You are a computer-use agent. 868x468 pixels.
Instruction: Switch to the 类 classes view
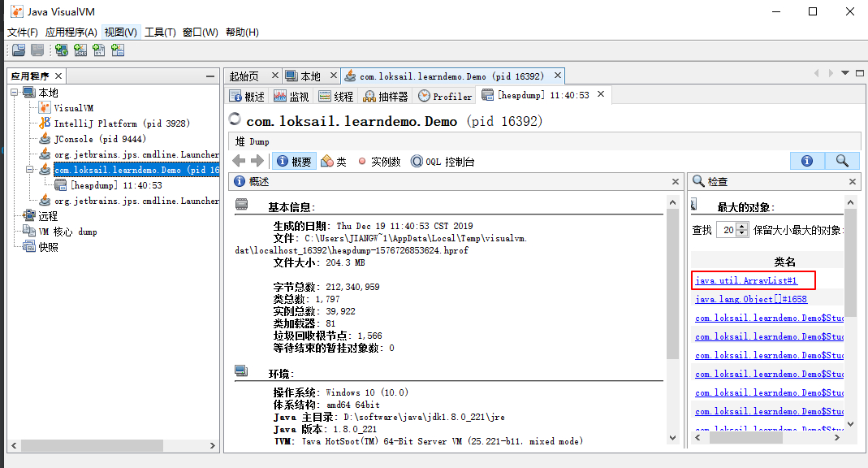(334, 161)
